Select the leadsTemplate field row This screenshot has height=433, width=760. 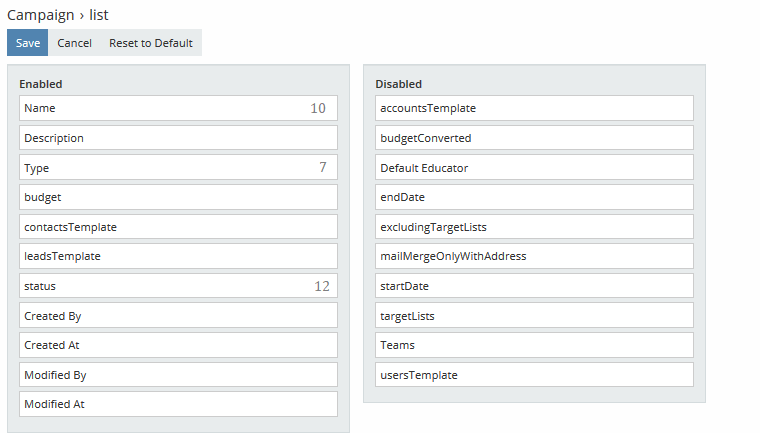tap(178, 256)
